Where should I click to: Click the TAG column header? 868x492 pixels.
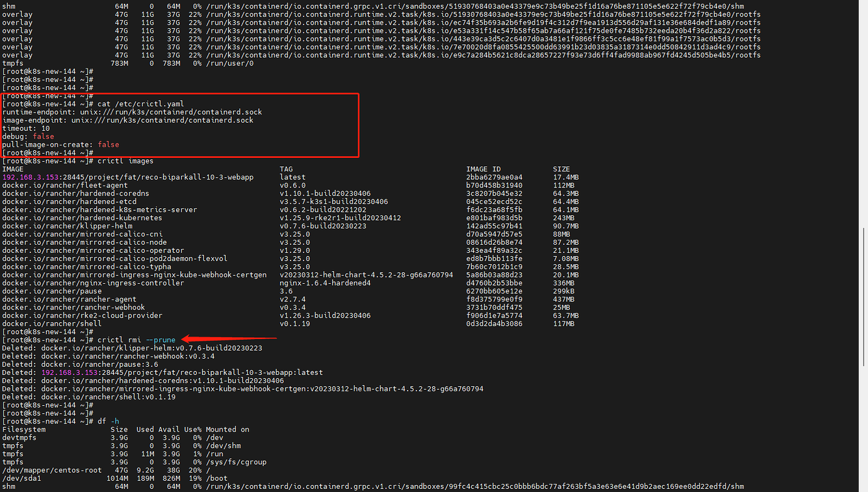[x=286, y=169]
